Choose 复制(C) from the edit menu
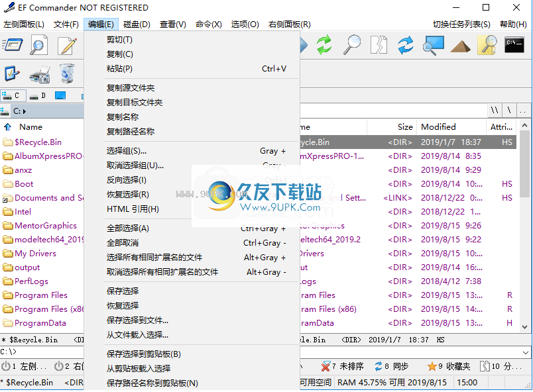Screen dimensions: 533x392 coord(192,54)
